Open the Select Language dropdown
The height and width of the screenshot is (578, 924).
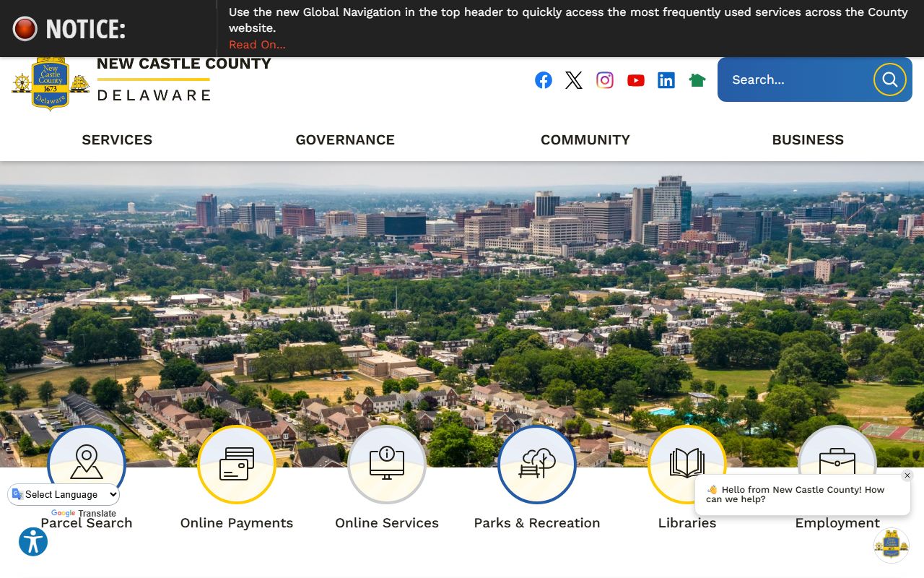[64, 495]
